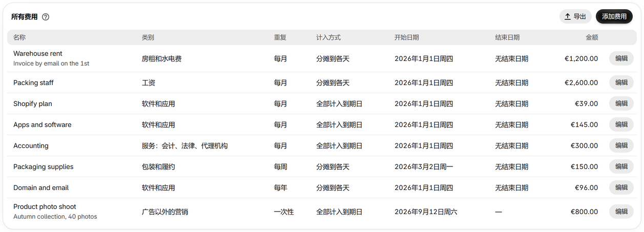Click the category 房租和水电费
This screenshot has height=232, width=644.
(162, 59)
